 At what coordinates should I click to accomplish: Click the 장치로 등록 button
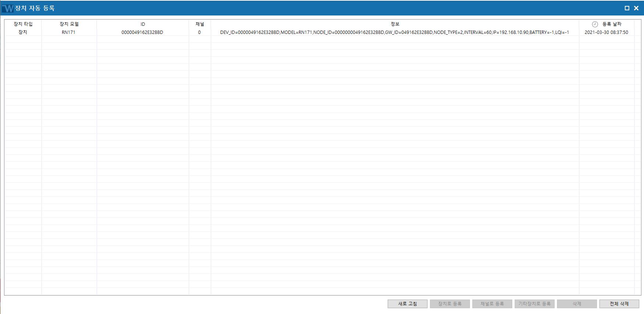(450, 304)
